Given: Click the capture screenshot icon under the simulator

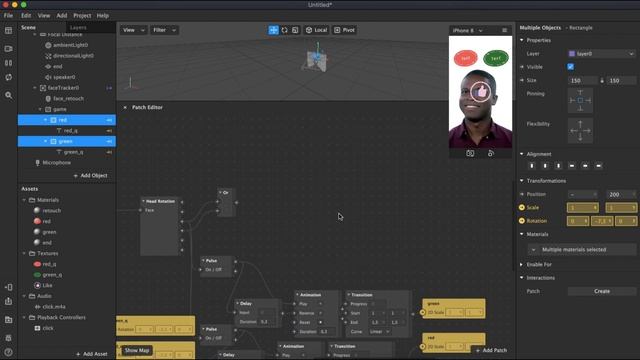Looking at the screenshot, I should [470, 153].
